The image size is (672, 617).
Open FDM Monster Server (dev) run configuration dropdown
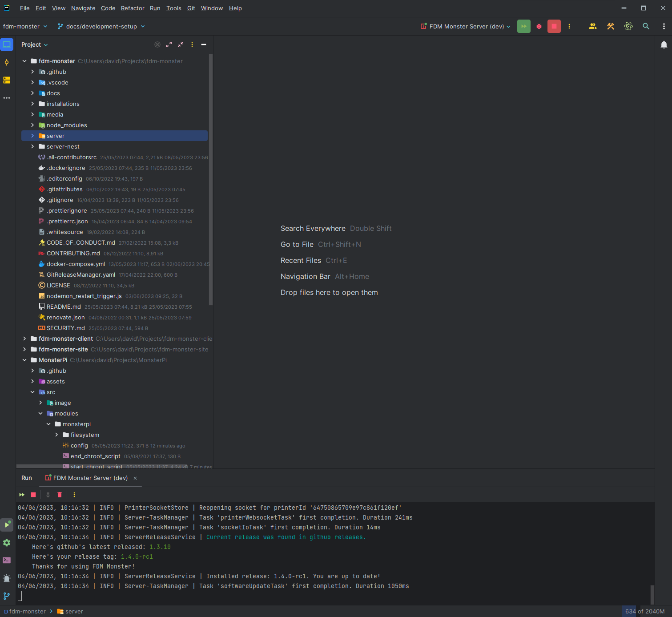pyautogui.click(x=465, y=26)
